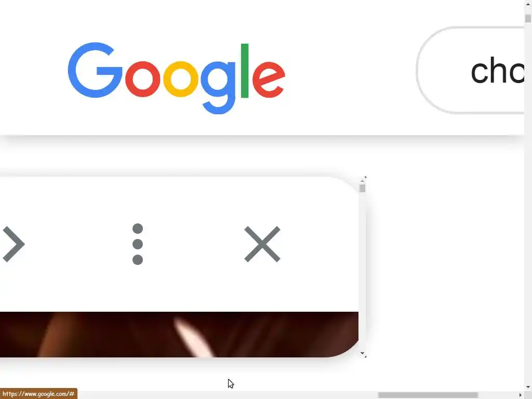
Task: Click the horizontal scrollbar track left of the thumb
Action: (x=228, y=395)
